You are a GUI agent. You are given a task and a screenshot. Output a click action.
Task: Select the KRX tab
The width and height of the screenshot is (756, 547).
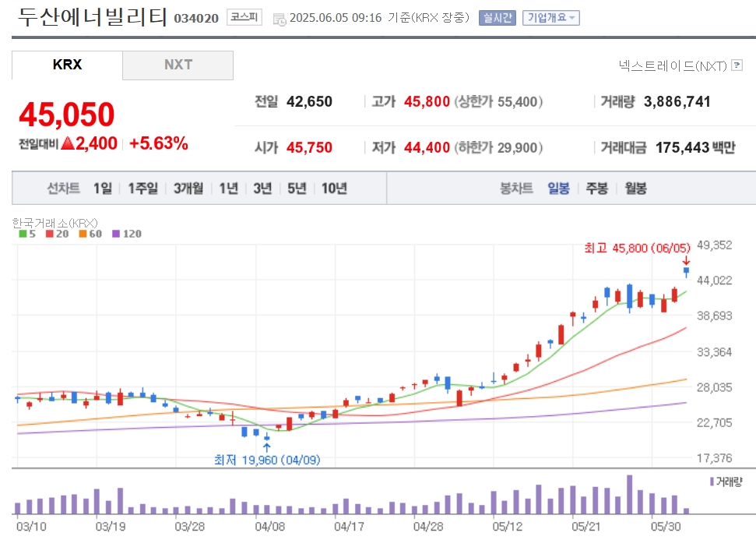pyautogui.click(x=67, y=65)
